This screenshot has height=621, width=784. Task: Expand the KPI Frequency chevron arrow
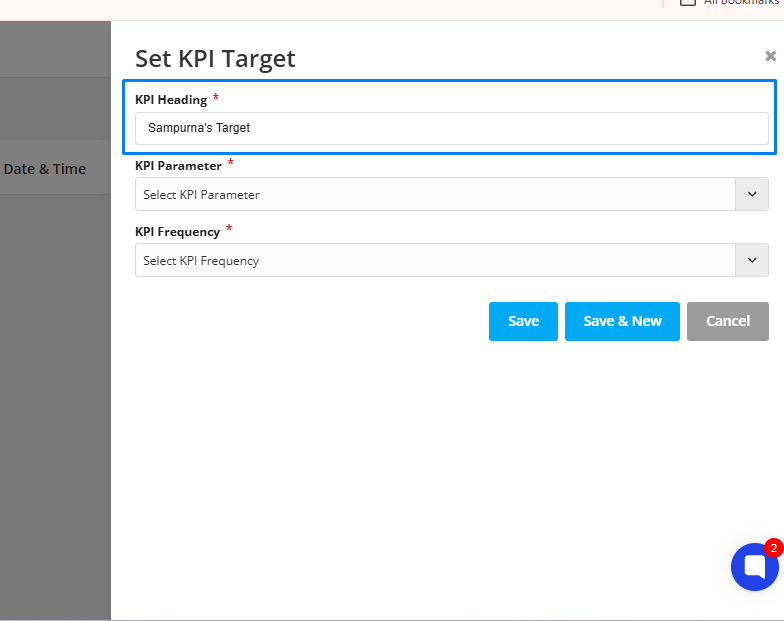point(752,260)
